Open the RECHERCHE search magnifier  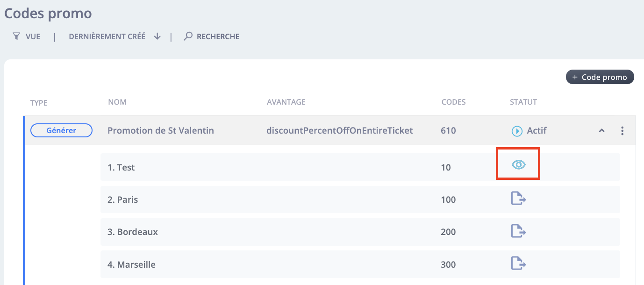[x=188, y=36]
